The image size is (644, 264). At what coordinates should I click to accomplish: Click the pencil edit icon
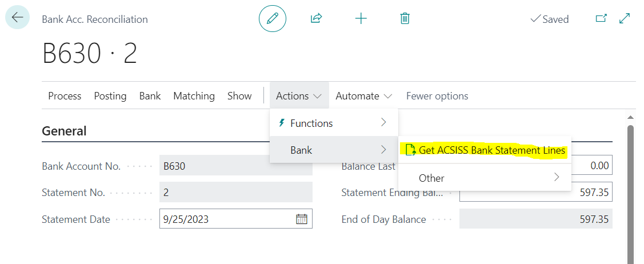click(273, 18)
